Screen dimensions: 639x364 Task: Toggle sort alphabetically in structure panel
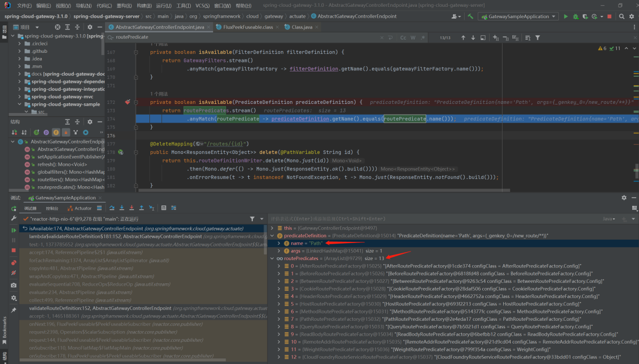tap(24, 132)
